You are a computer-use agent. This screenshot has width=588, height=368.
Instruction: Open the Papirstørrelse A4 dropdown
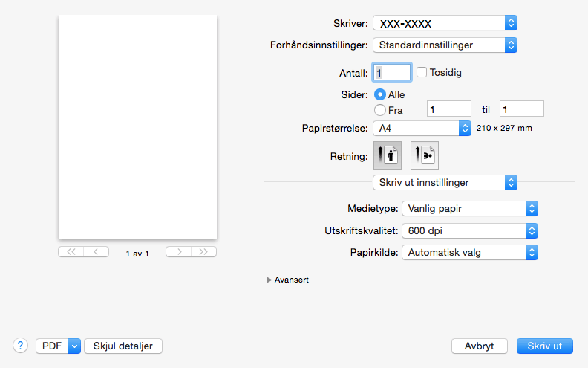[422, 128]
